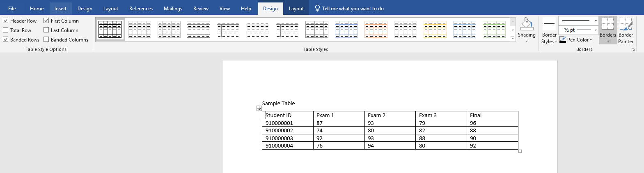Open the Borders dialog launcher icon
The image size is (644, 173).
[633, 50]
